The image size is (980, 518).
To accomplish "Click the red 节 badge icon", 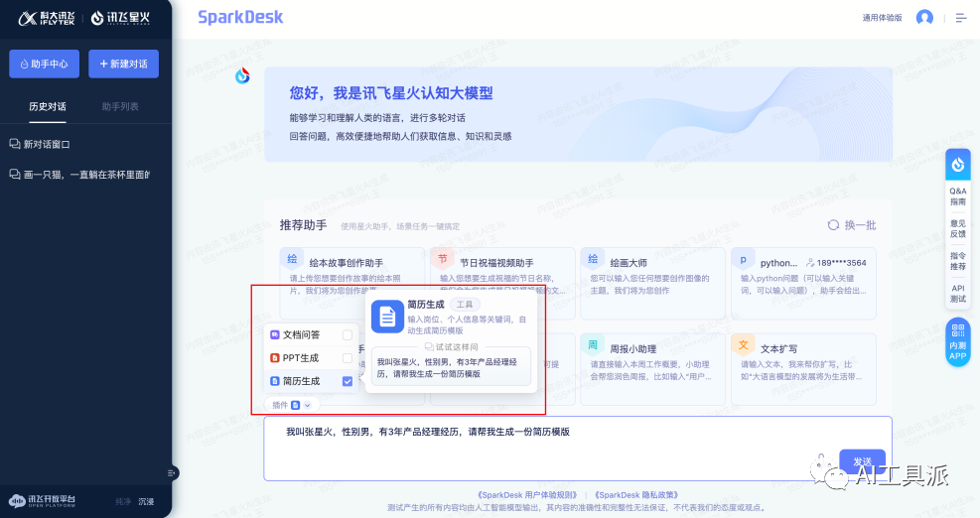I will click(443, 259).
